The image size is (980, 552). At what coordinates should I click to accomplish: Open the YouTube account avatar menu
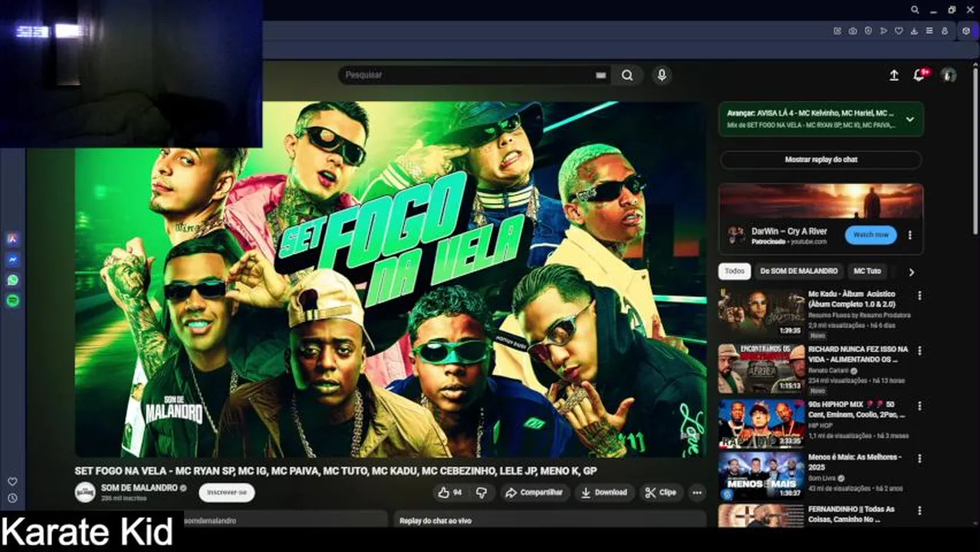point(949,75)
